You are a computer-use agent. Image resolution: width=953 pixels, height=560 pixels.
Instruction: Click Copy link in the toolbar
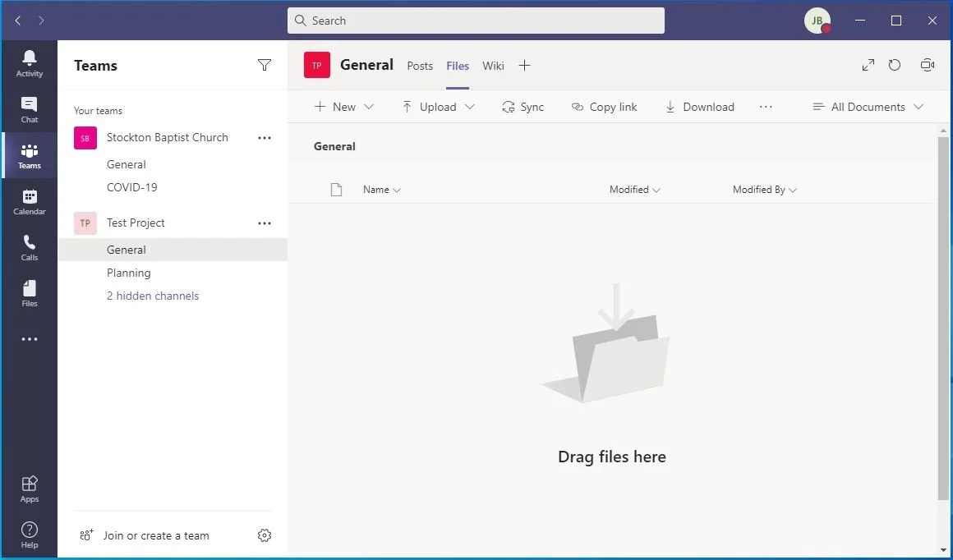(x=604, y=107)
